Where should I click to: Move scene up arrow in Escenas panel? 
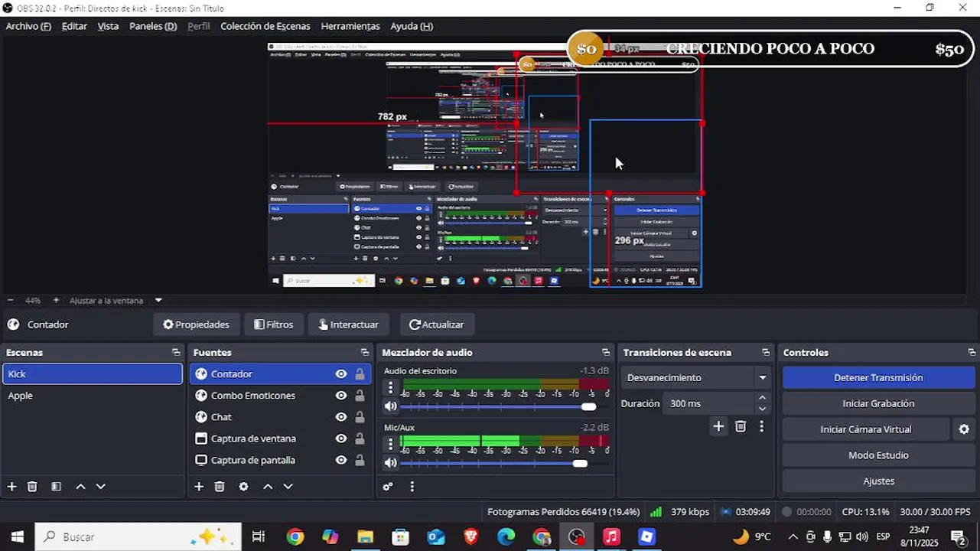pos(80,487)
